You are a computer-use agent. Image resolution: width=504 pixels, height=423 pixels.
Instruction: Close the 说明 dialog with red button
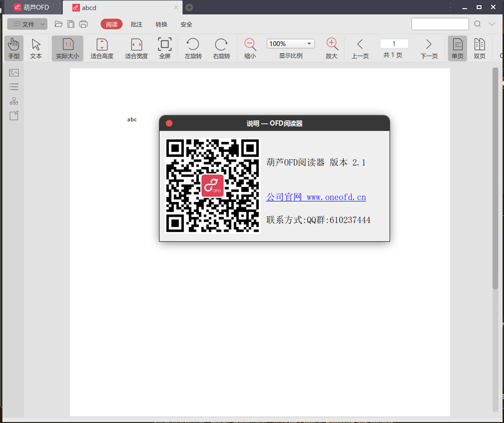169,124
